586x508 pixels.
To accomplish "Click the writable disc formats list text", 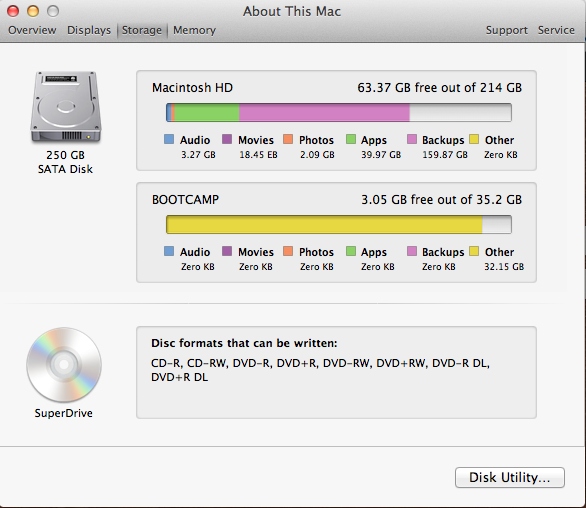I will point(320,370).
